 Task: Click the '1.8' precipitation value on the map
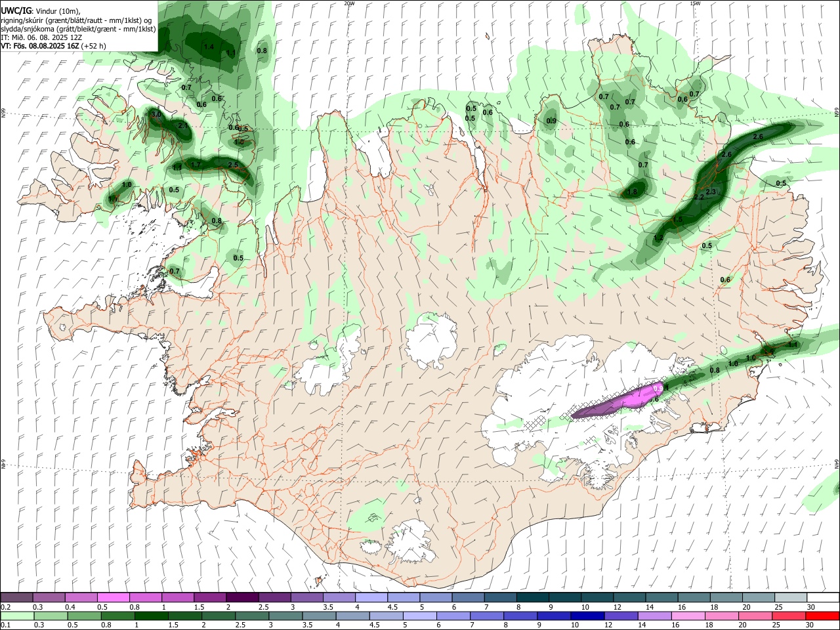pyautogui.click(x=632, y=192)
